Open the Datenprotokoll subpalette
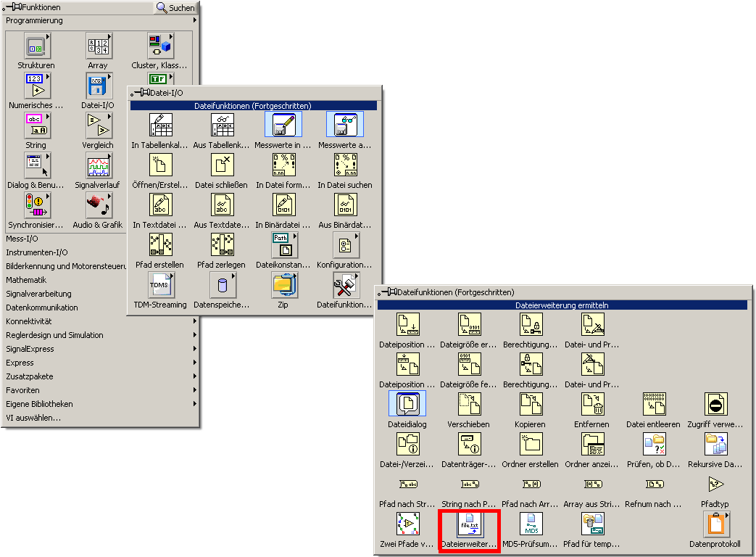This screenshot has width=756, height=557. pyautogui.click(x=716, y=524)
